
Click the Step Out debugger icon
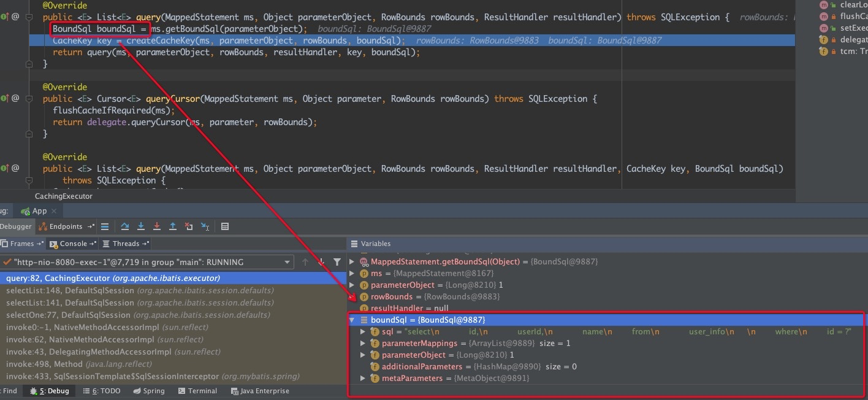tap(173, 226)
